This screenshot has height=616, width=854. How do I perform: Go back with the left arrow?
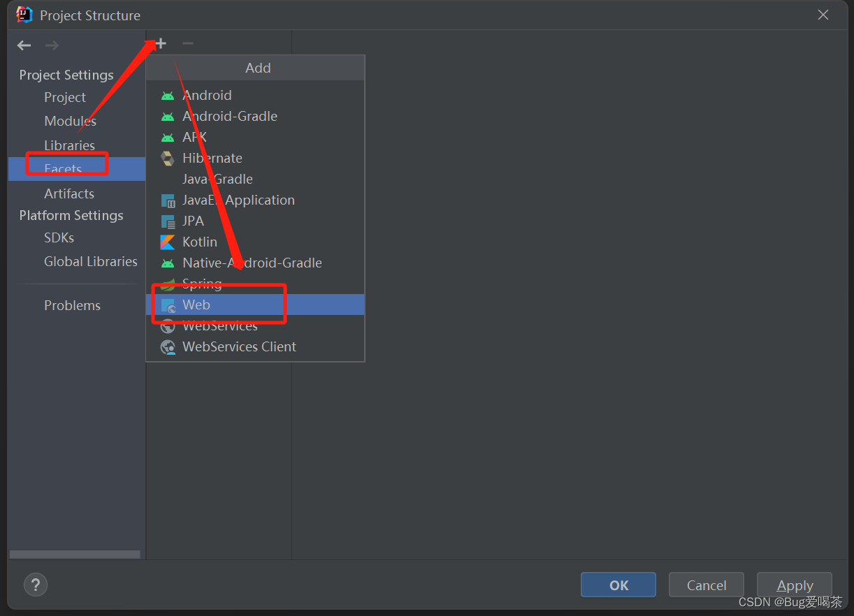pos(24,45)
